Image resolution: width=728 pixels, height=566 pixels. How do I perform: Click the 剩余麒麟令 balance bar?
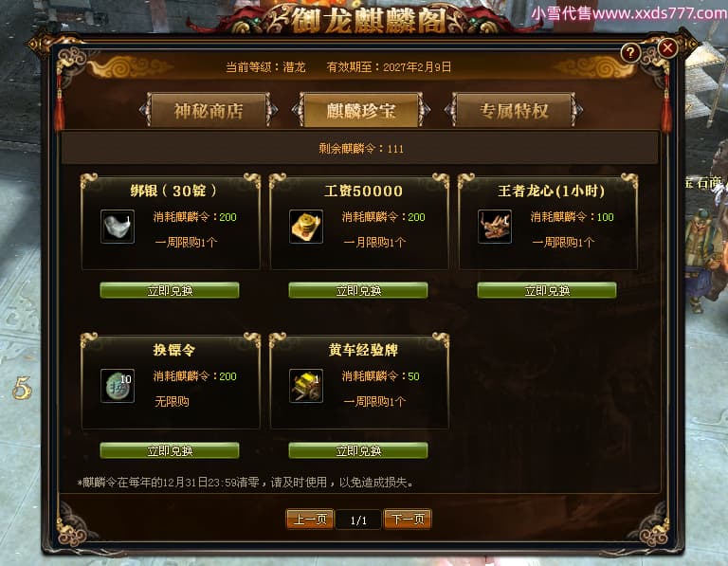[360, 149]
